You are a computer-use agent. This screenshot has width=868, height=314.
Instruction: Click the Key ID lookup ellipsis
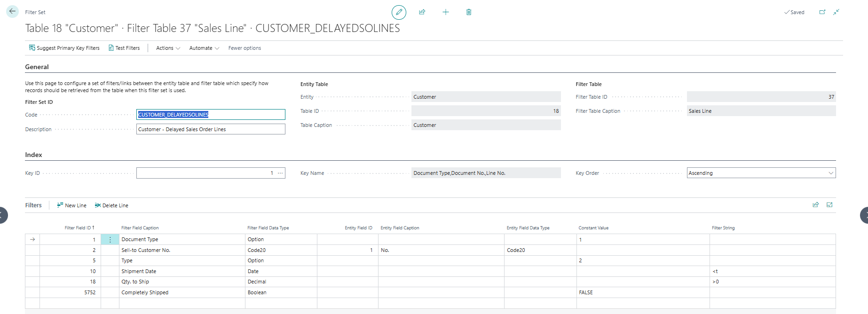280,173
